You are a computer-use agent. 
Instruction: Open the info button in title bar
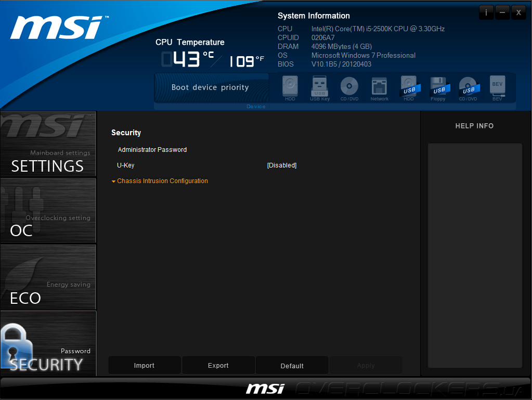point(486,12)
